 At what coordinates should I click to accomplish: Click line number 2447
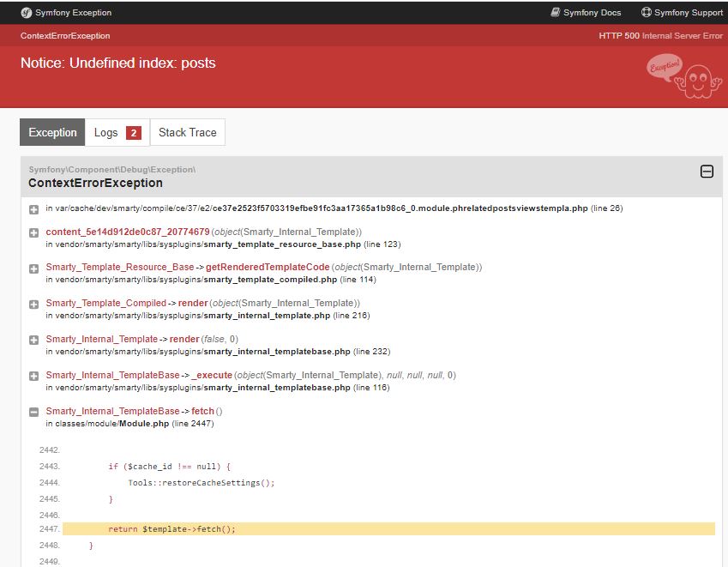(x=50, y=529)
